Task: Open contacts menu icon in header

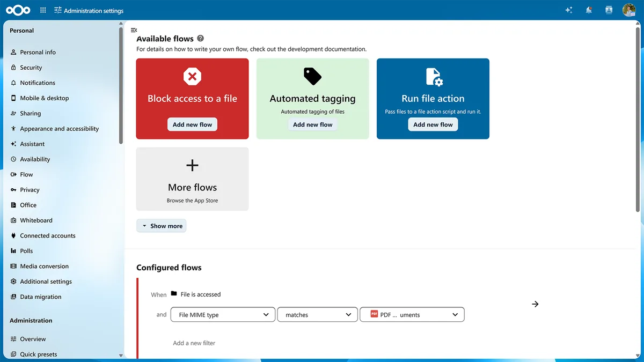Action: (609, 10)
